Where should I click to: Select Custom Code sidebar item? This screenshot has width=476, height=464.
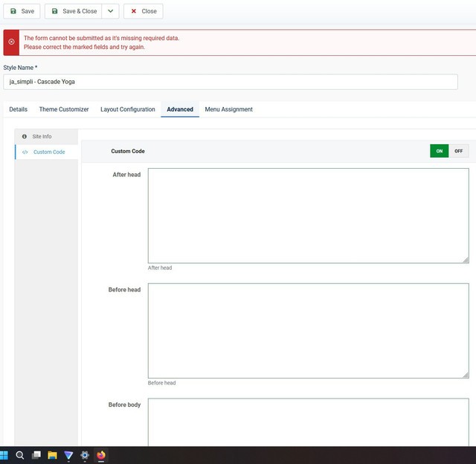[48, 152]
